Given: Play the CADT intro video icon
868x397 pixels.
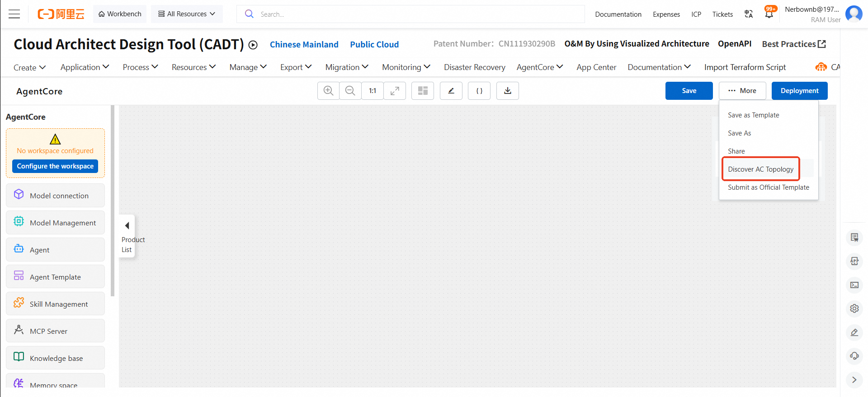Looking at the screenshot, I should (253, 45).
